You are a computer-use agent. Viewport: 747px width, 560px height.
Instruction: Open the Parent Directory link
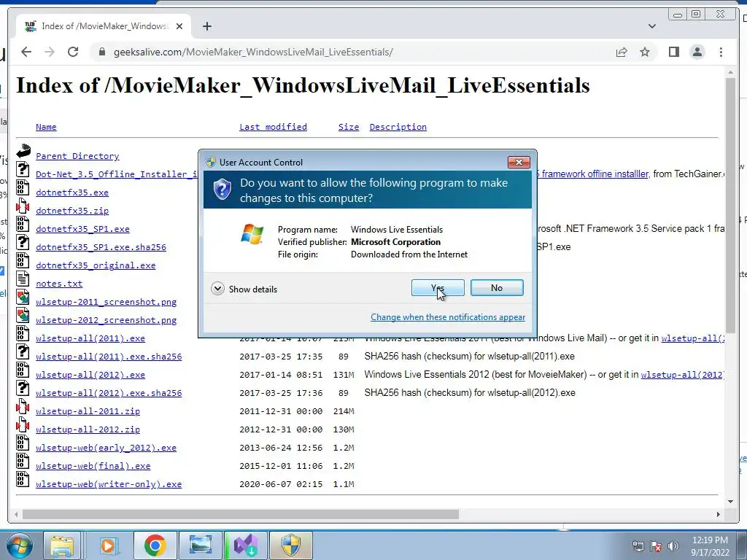(x=77, y=156)
